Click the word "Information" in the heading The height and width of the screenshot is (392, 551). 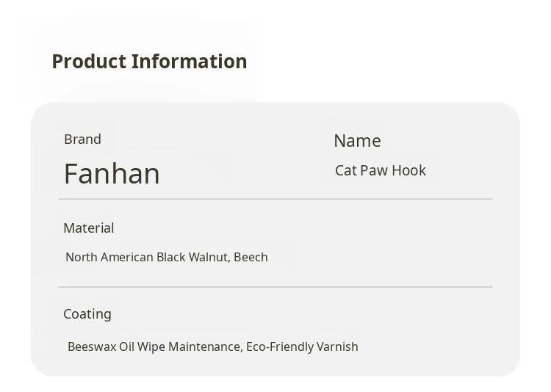190,62
